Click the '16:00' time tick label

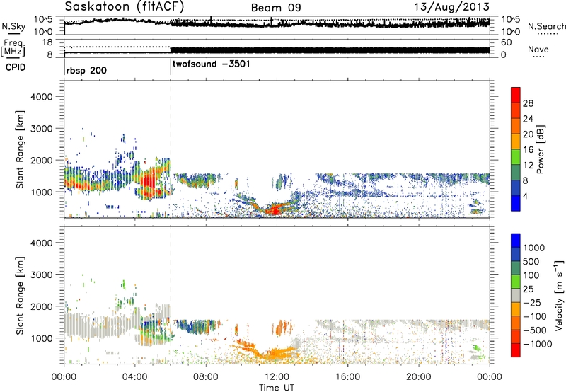pyautogui.click(x=347, y=377)
